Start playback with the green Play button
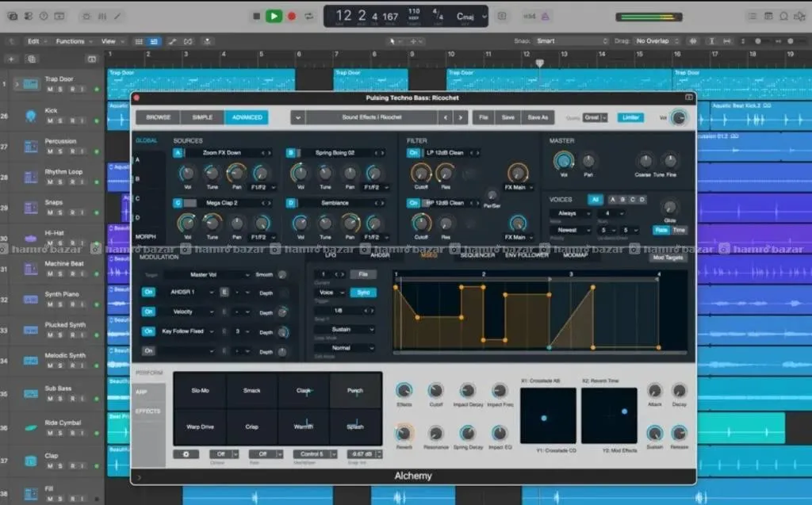The height and width of the screenshot is (505, 812). tap(274, 16)
